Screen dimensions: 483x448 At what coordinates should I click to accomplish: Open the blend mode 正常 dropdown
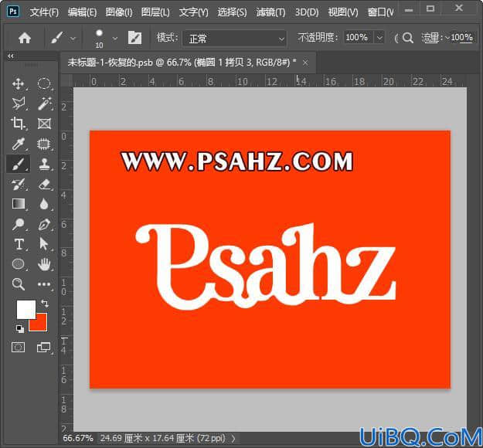click(235, 39)
